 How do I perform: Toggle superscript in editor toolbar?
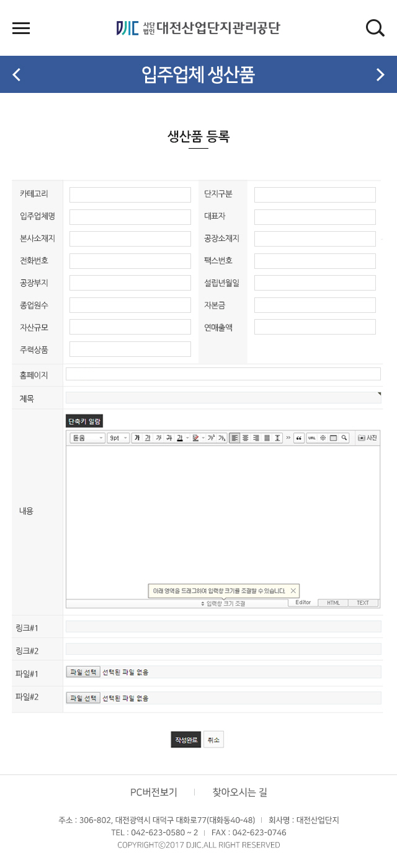[x=211, y=437]
